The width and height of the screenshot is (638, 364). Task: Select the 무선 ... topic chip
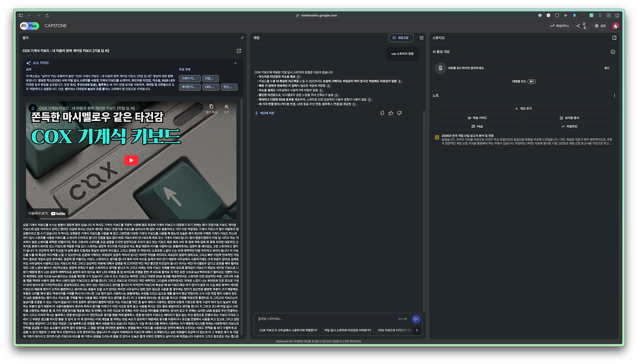click(230, 87)
